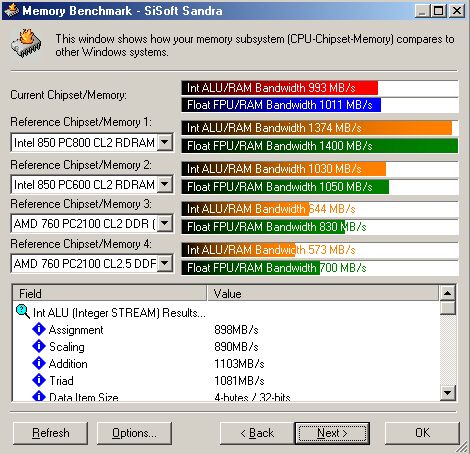This screenshot has height=454, width=470.
Task: Select the Assignment row text
Action: [76, 330]
